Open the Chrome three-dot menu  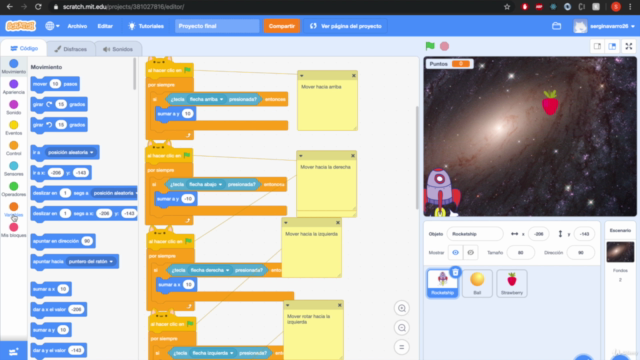(x=630, y=7)
